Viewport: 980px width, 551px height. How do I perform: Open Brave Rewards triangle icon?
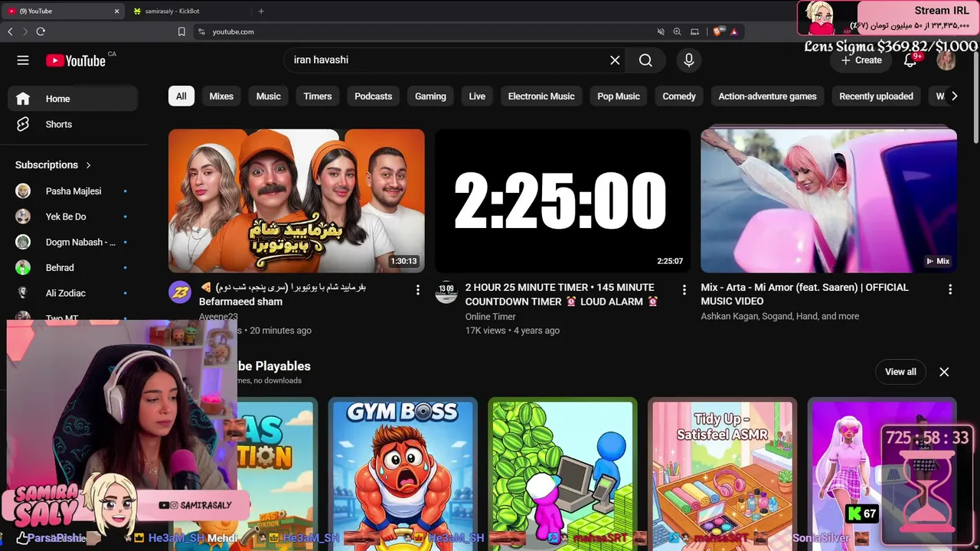[x=734, y=31]
